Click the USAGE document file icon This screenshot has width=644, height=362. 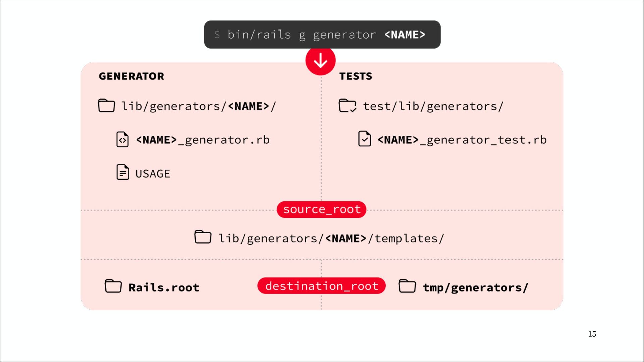pyautogui.click(x=122, y=172)
